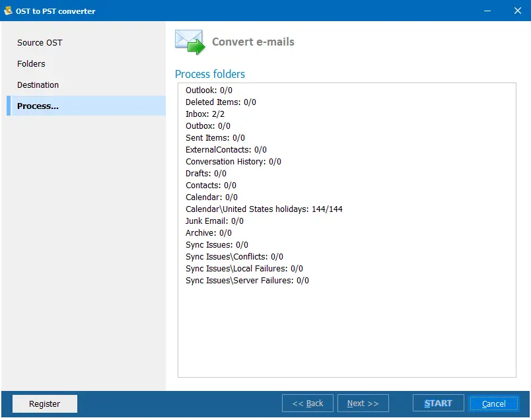Click the Process folders heading

pyautogui.click(x=210, y=74)
